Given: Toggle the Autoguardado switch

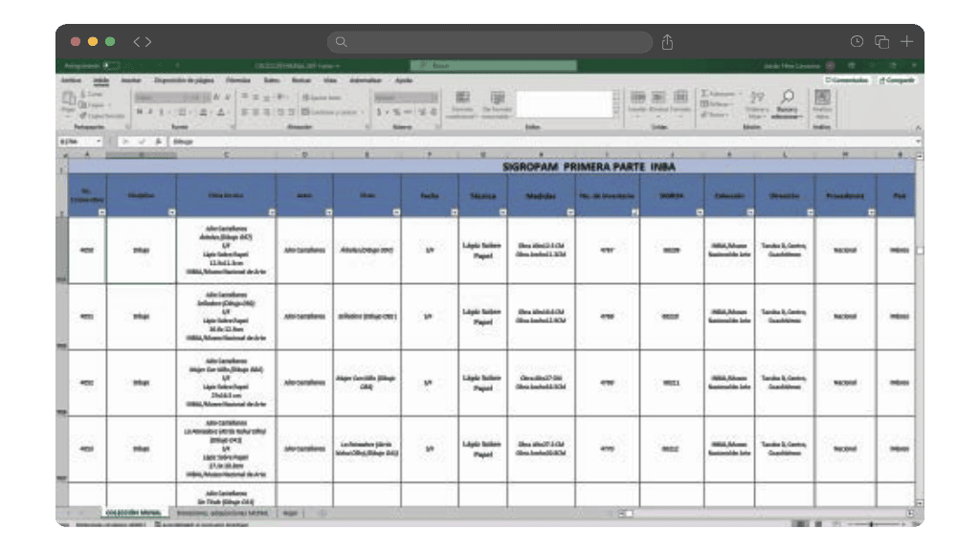Looking at the screenshot, I should tap(111, 66).
